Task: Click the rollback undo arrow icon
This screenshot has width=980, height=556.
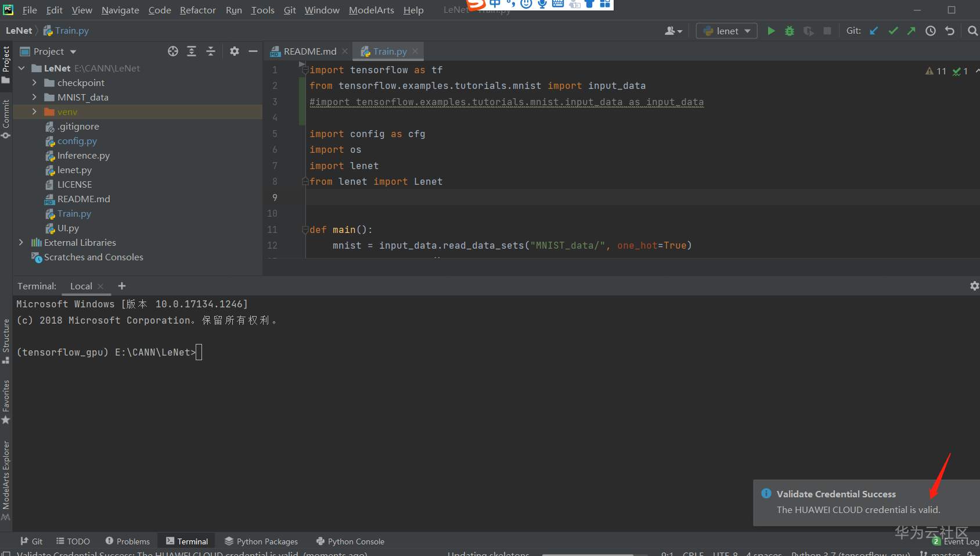Action: [x=950, y=31]
